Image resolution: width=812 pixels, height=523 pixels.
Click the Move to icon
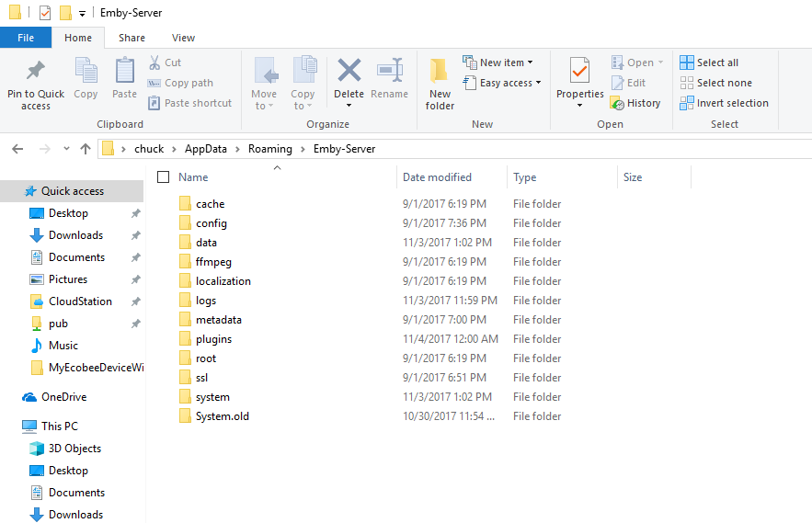267,71
